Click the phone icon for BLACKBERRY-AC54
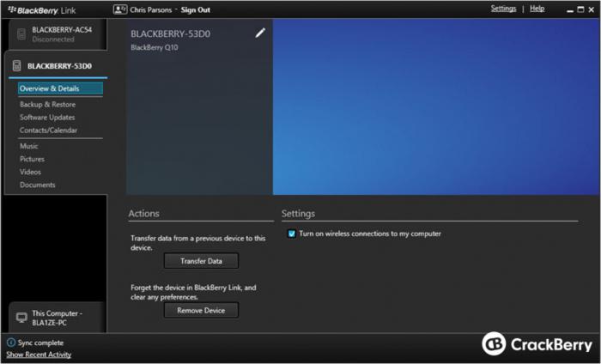Image resolution: width=601 pixels, height=364 pixels. point(21,34)
